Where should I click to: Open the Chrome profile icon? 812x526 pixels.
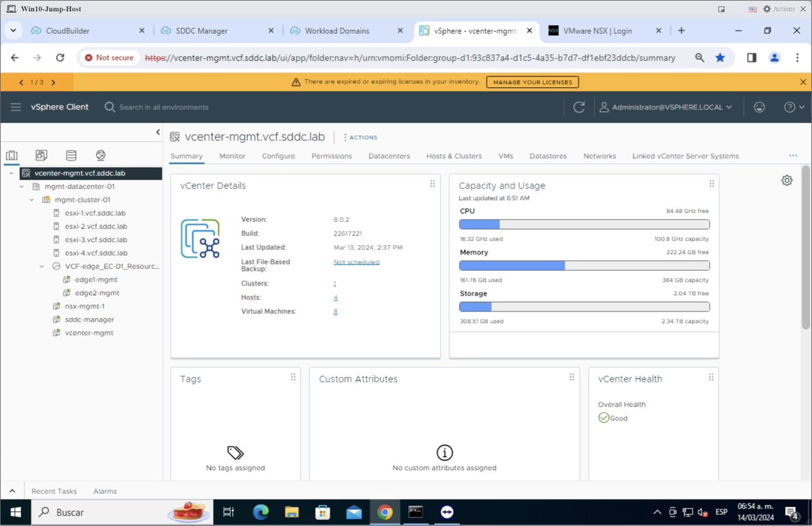(x=775, y=58)
